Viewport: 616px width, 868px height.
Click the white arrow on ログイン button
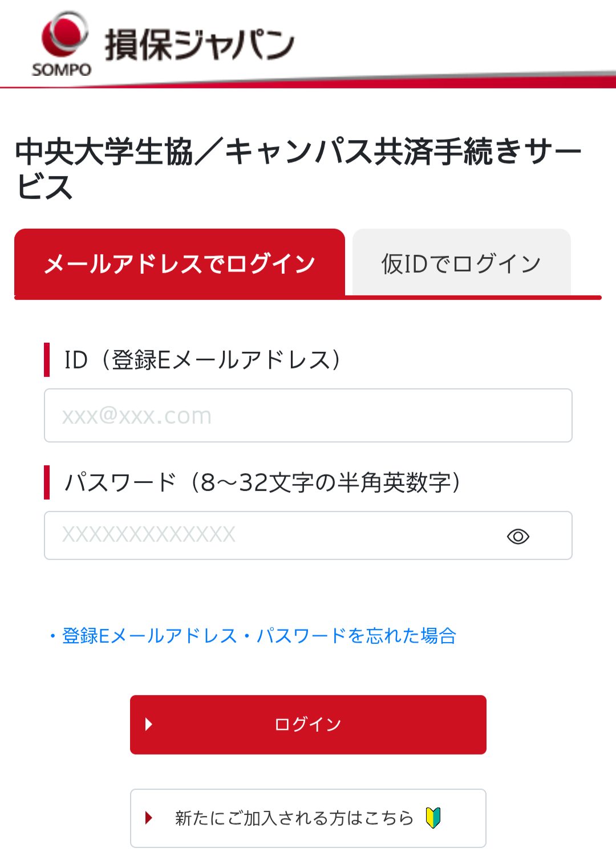[x=149, y=724]
